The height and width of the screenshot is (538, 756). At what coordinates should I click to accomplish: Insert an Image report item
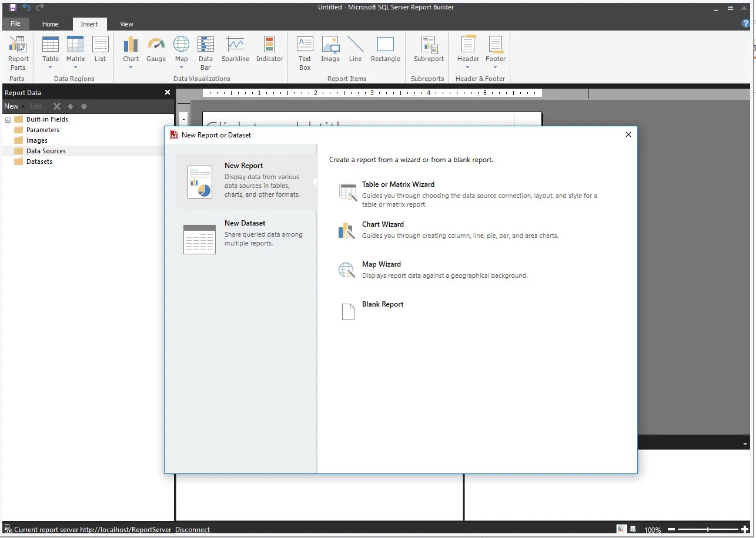(330, 50)
